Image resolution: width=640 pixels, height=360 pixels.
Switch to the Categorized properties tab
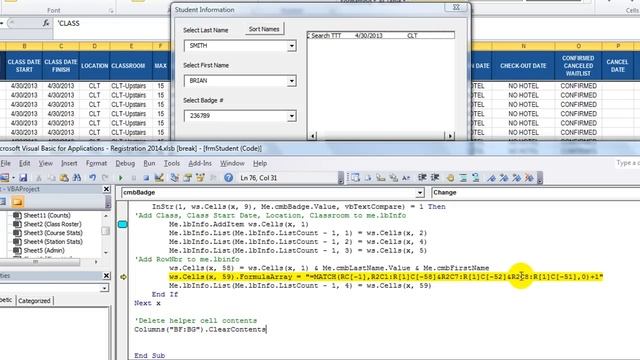tap(34, 301)
